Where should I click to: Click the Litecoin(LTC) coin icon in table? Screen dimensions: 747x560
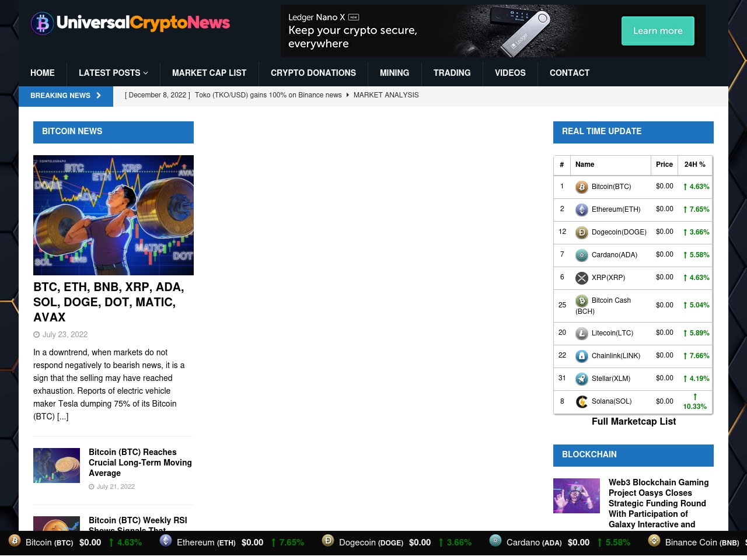click(x=582, y=334)
